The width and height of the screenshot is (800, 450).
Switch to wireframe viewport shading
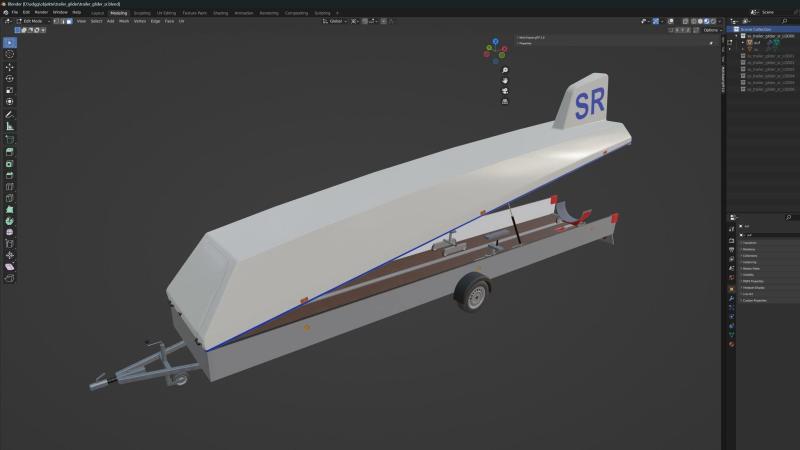tap(693, 21)
